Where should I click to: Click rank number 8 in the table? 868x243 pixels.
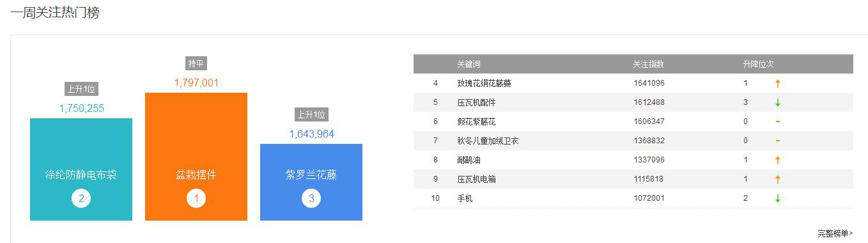[435, 160]
